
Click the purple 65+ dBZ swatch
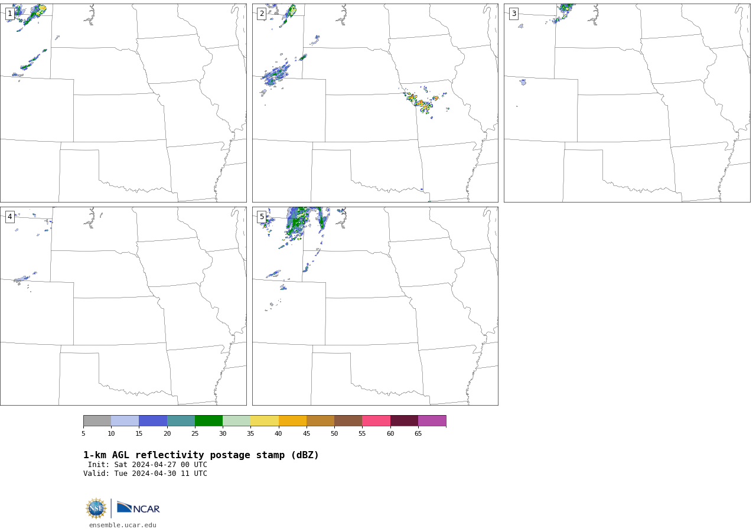(432, 421)
